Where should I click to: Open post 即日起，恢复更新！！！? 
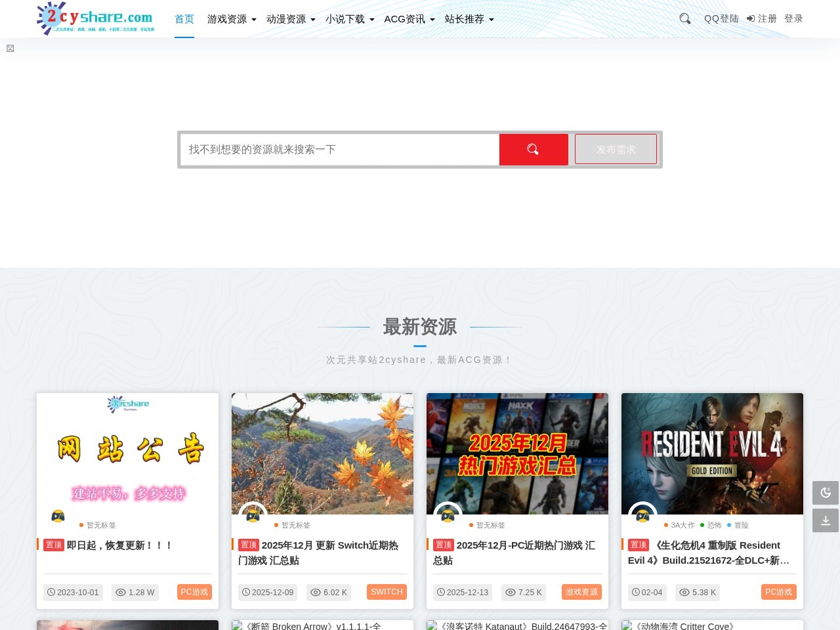click(x=119, y=545)
